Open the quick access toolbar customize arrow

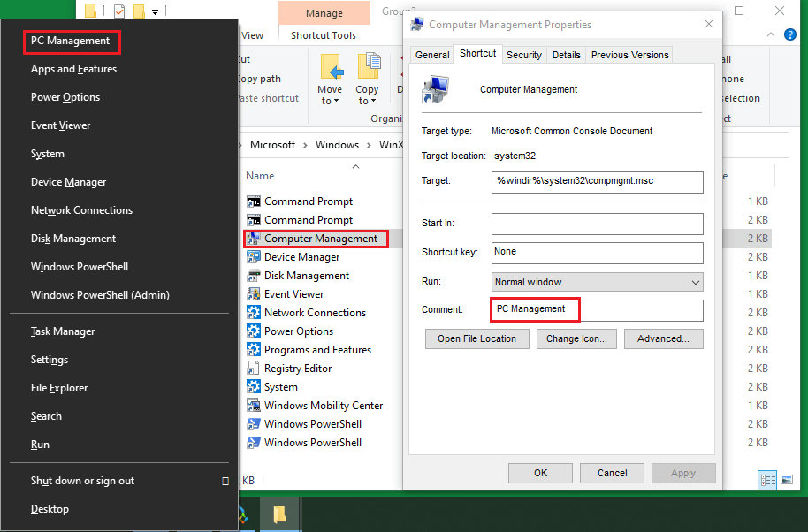tap(155, 11)
